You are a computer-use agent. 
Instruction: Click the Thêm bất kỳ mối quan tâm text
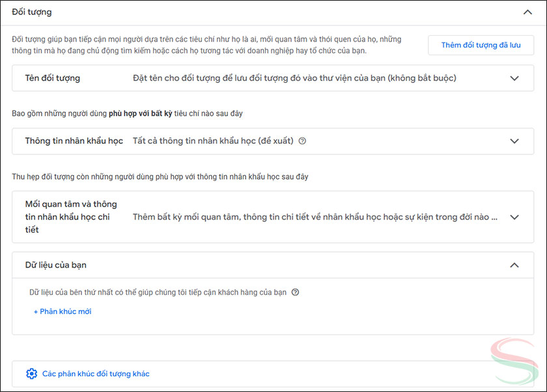click(315, 217)
